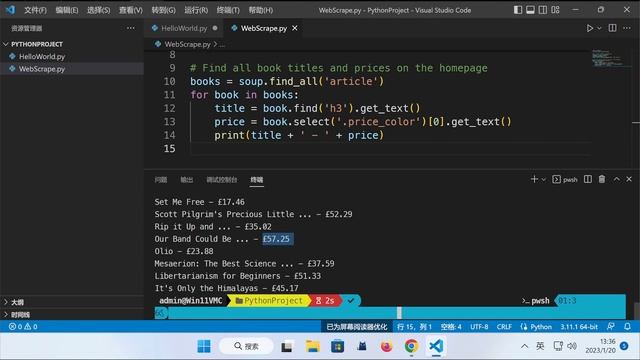Switch to the 调试控制台 panel tab

pyautogui.click(x=222, y=180)
